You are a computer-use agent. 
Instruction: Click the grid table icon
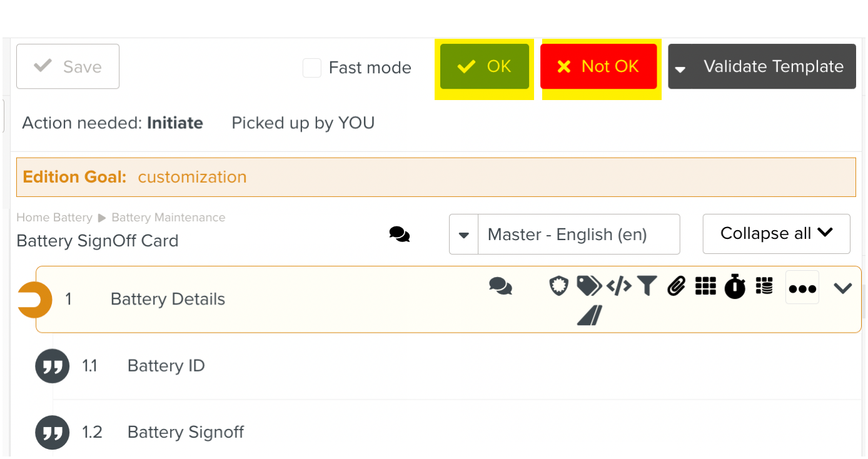tap(705, 286)
